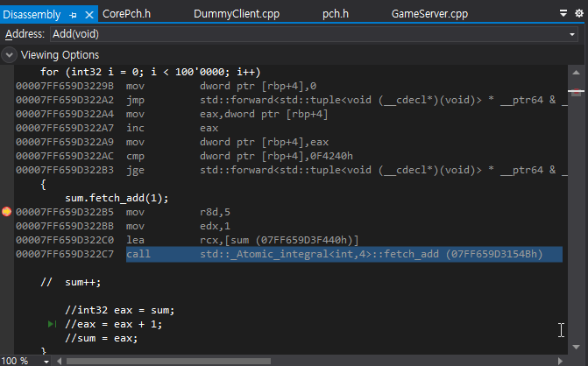Click the for loop source line
Image resolution: width=588 pixels, height=366 pixels.
pyautogui.click(x=151, y=72)
